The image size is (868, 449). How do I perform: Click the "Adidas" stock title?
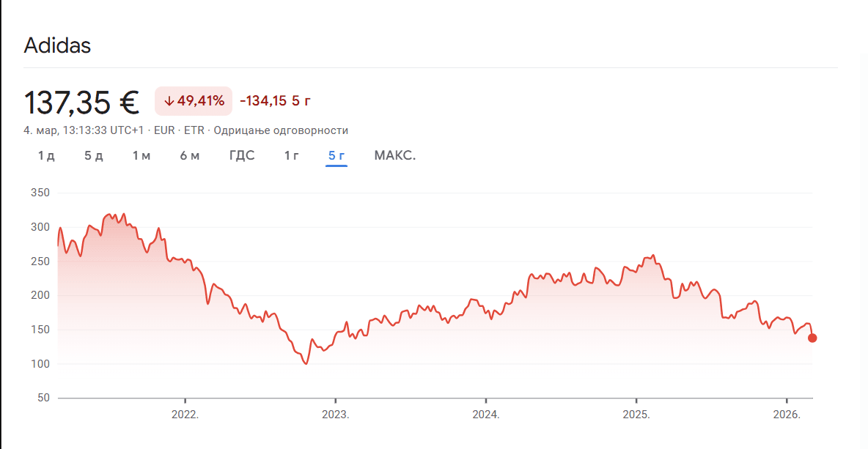click(57, 45)
